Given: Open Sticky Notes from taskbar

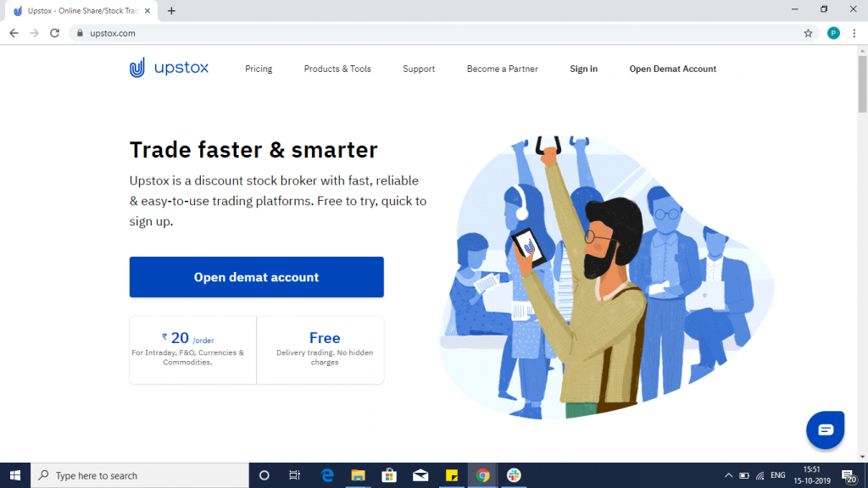Looking at the screenshot, I should [x=453, y=475].
